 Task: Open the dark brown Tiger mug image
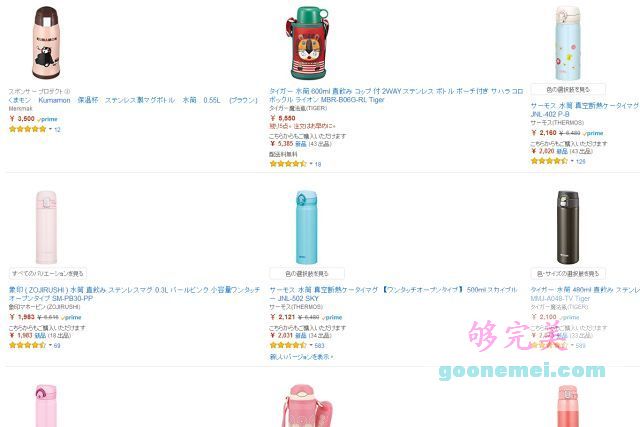tap(567, 227)
